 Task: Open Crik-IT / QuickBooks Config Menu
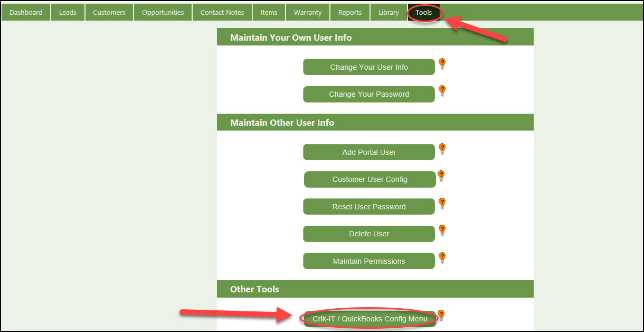pyautogui.click(x=370, y=319)
